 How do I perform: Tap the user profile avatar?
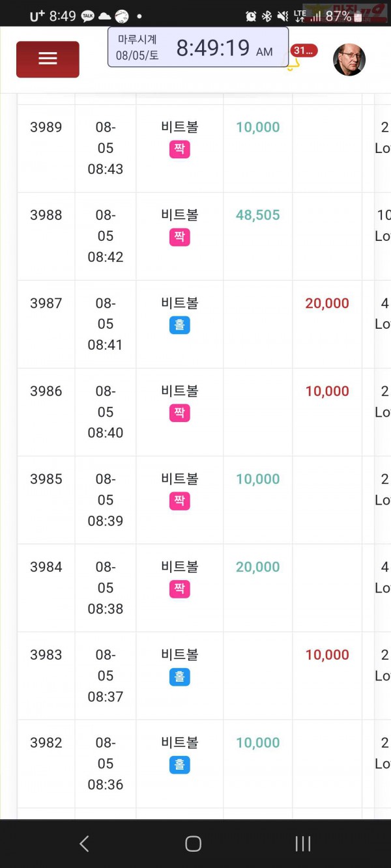(349, 60)
